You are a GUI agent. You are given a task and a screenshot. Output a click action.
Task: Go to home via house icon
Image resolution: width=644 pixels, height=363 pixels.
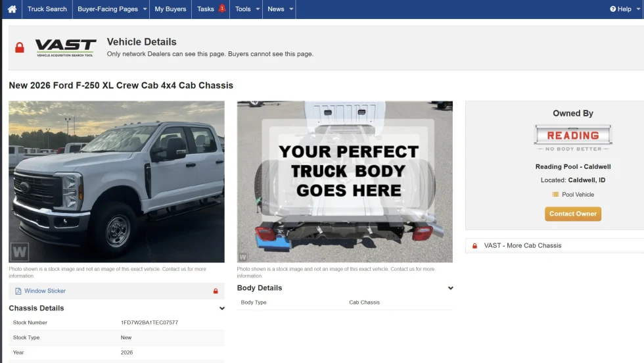coord(12,9)
